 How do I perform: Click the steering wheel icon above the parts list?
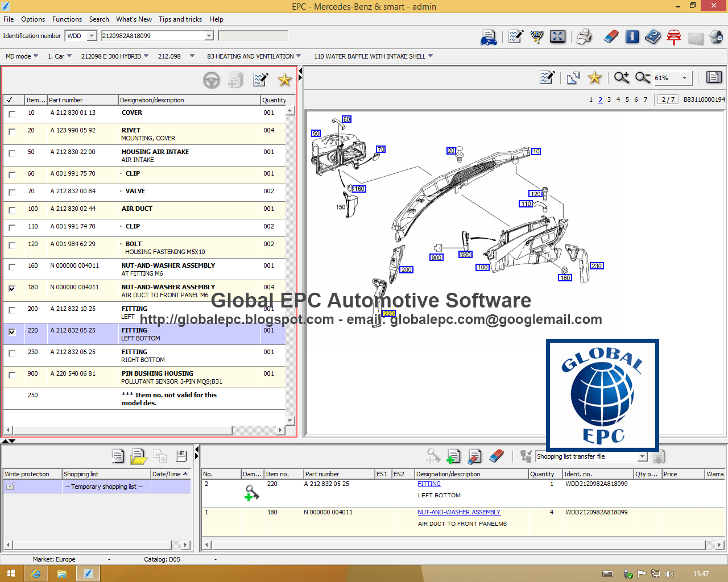click(212, 80)
